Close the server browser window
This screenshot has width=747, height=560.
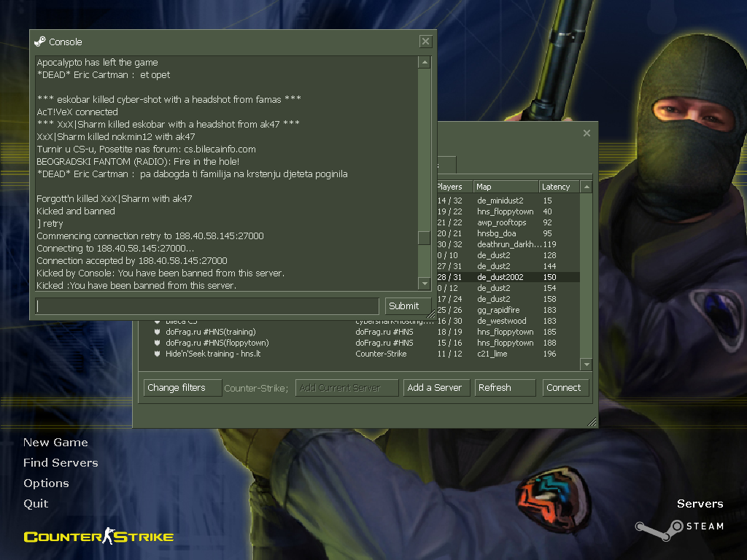[x=587, y=133]
